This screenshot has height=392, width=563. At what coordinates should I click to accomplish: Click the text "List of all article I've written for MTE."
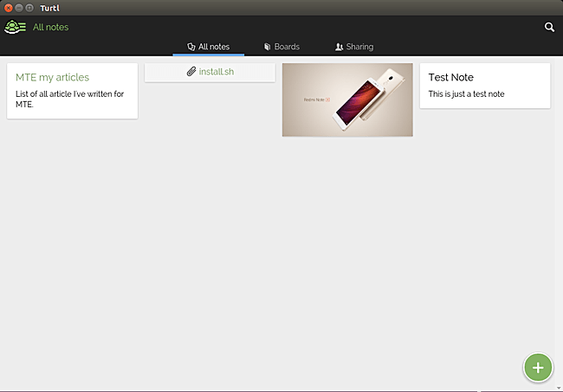point(69,99)
